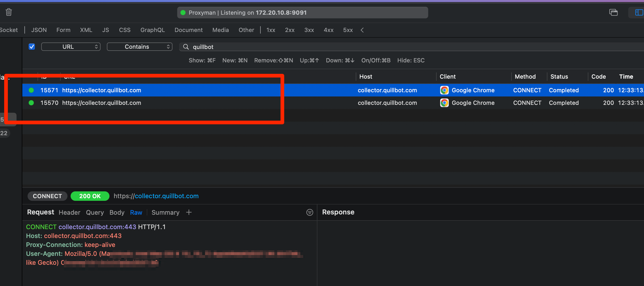Click the search magnifier icon in filter field

click(x=186, y=47)
